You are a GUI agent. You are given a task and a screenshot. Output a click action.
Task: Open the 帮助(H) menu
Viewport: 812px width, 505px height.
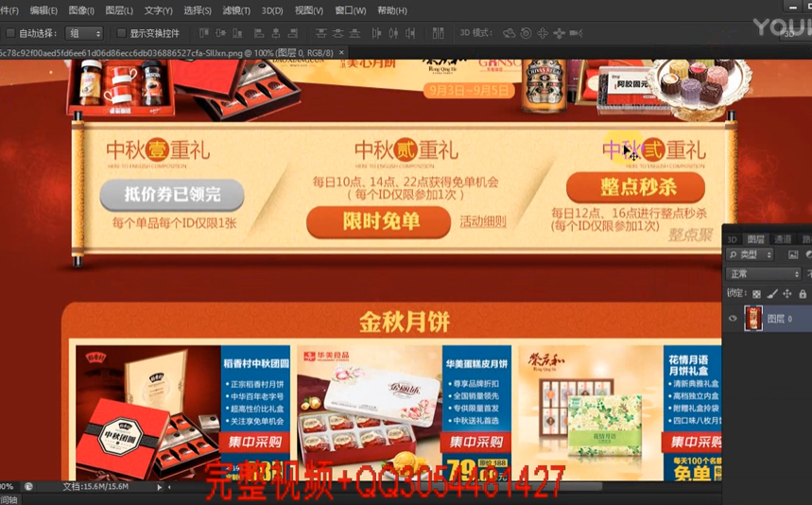[x=392, y=10]
